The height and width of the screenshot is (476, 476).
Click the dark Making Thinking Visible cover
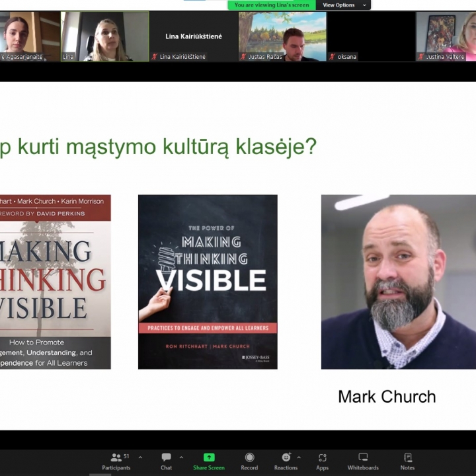[x=208, y=282]
